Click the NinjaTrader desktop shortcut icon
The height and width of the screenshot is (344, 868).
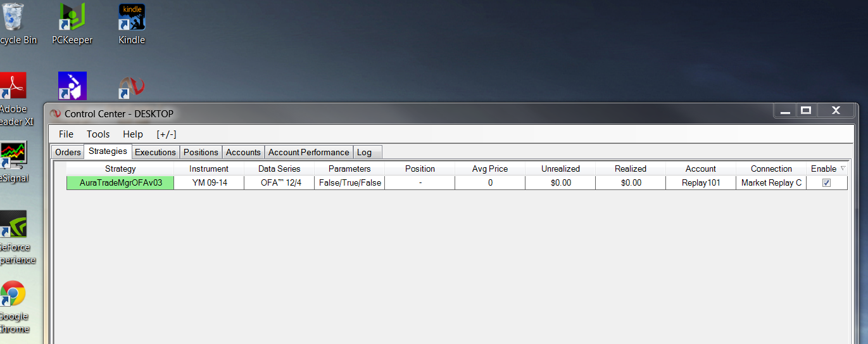coord(132,87)
